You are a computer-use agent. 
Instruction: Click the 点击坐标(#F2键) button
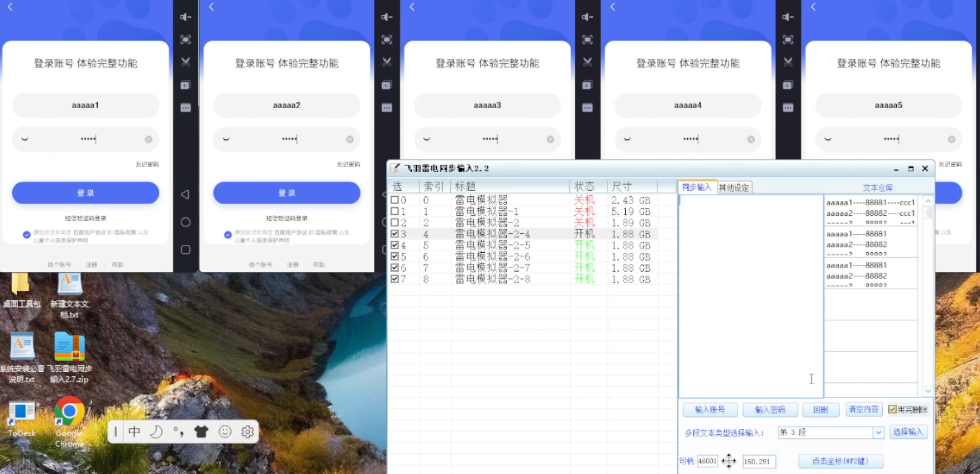tap(840, 461)
